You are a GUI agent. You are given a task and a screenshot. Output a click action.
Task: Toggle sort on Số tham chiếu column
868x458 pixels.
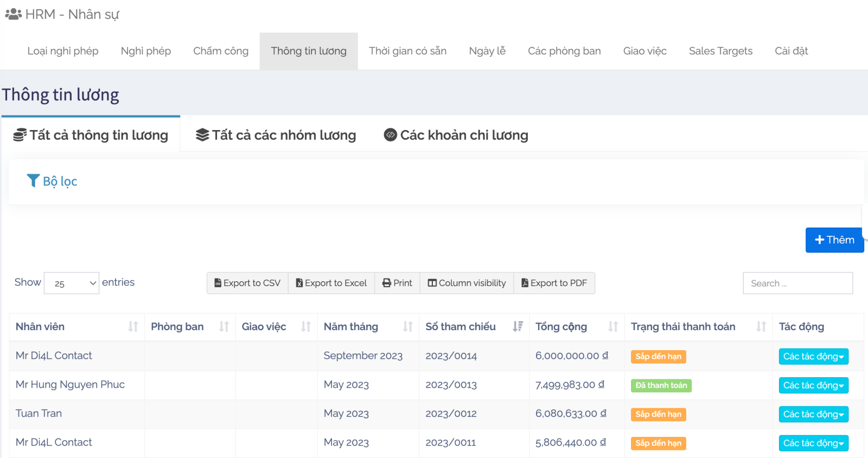[518, 326]
